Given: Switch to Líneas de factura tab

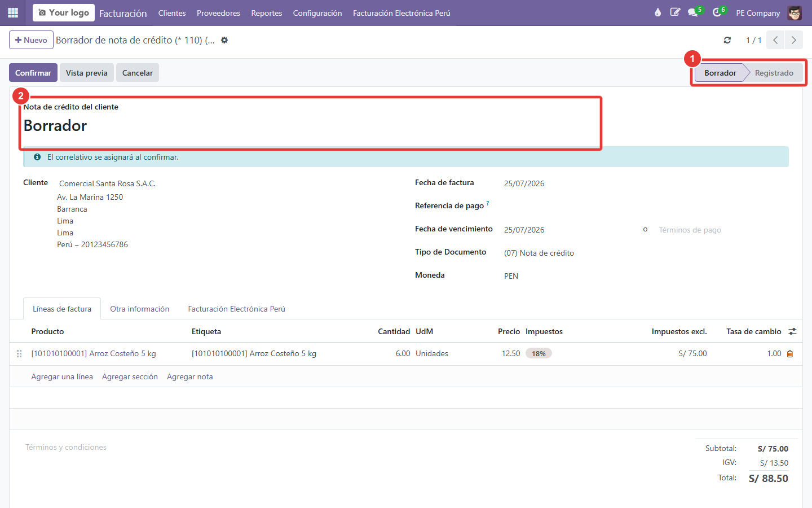Looking at the screenshot, I should 62,309.
